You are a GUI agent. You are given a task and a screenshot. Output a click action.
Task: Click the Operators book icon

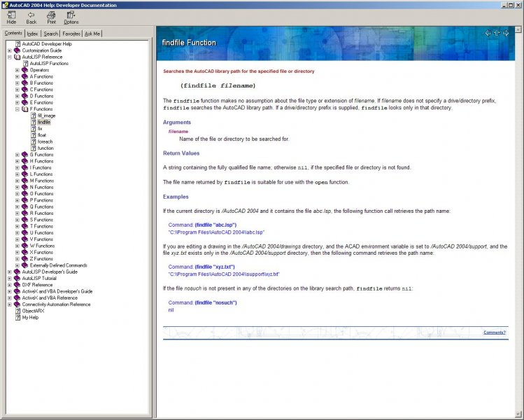[x=24, y=70]
